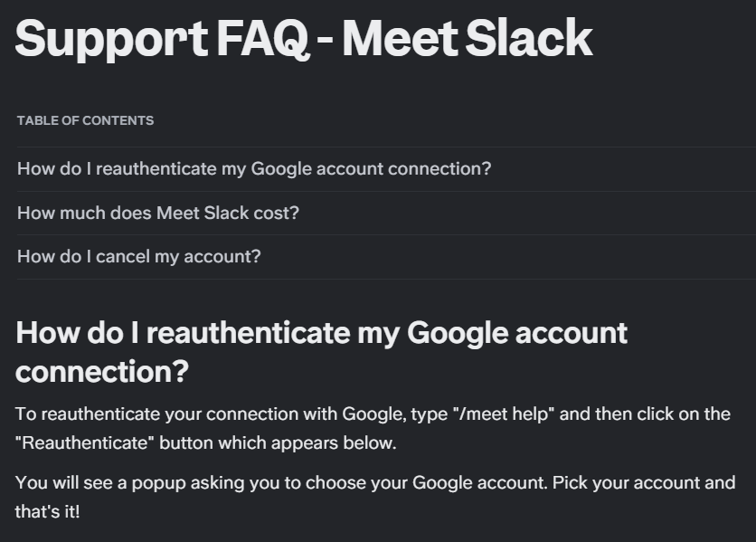Click the word "Support" in the title
Image resolution: width=756 pixels, height=542 pixels.
(111, 38)
